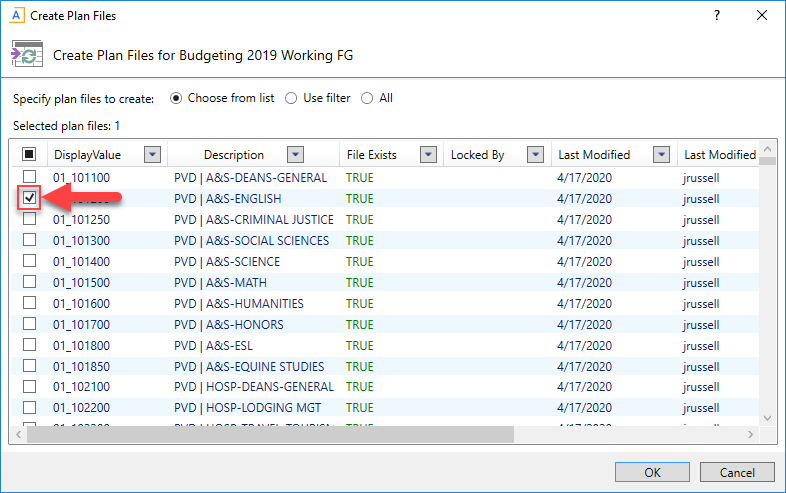Choose the 'All' radio button

coord(367,98)
